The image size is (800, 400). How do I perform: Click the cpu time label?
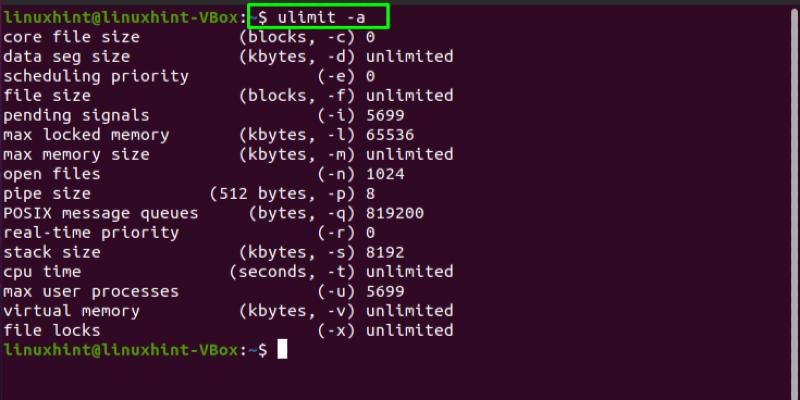[42, 271]
